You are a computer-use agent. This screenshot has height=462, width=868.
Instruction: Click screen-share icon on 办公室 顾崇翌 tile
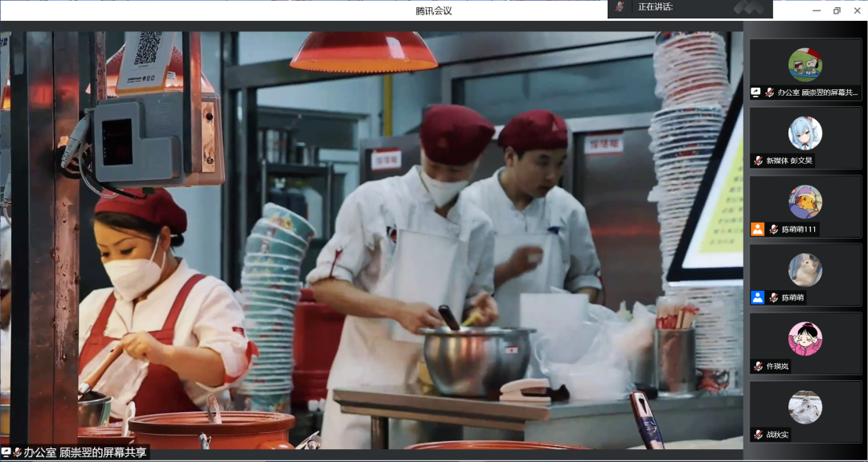[756, 92]
